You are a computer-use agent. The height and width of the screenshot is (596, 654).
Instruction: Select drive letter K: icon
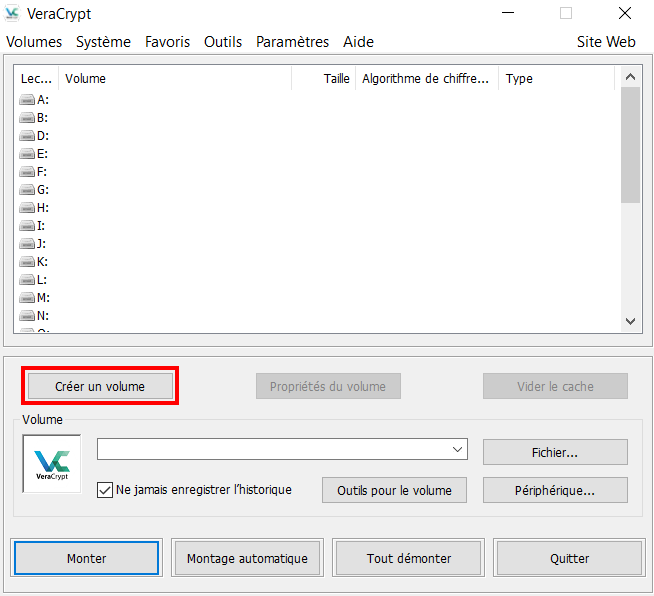[x=27, y=262]
